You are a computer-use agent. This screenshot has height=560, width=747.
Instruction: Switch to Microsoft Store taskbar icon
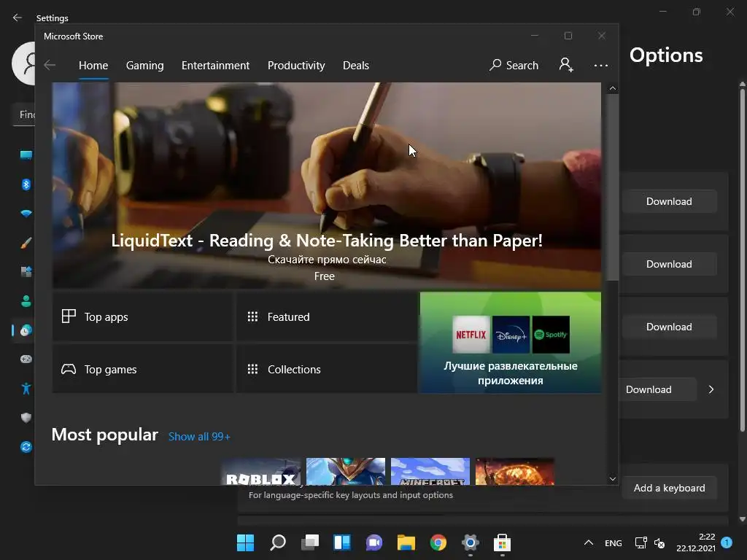[502, 542]
